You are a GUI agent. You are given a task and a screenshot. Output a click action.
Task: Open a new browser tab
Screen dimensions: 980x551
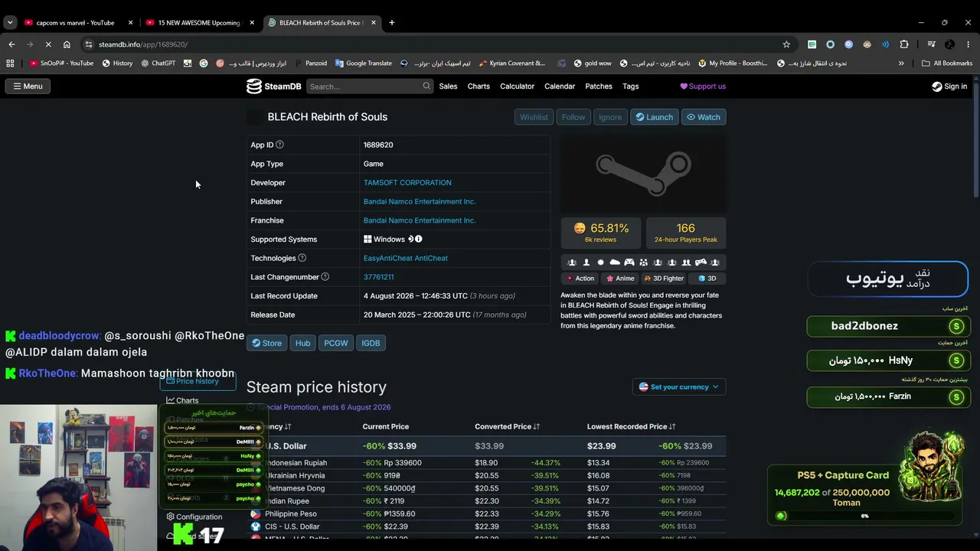coord(392,23)
